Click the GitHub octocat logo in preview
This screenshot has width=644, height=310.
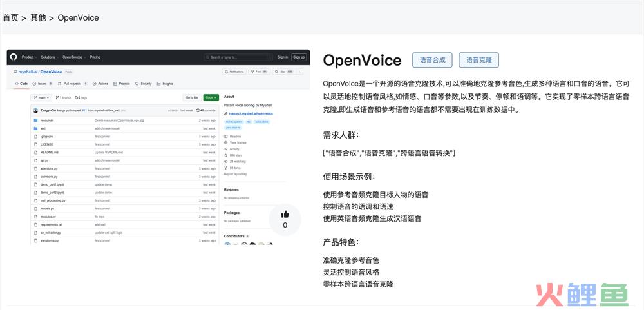coord(13,57)
